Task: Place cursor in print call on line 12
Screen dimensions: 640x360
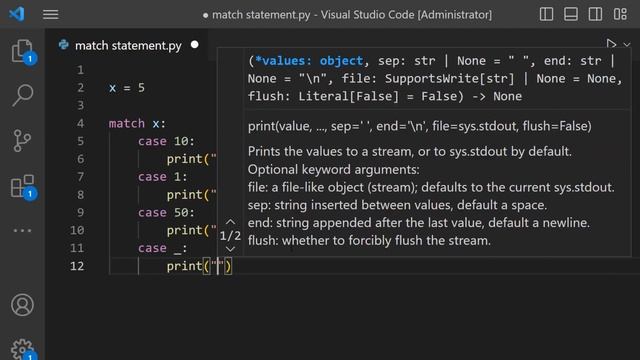Action: 199,267
